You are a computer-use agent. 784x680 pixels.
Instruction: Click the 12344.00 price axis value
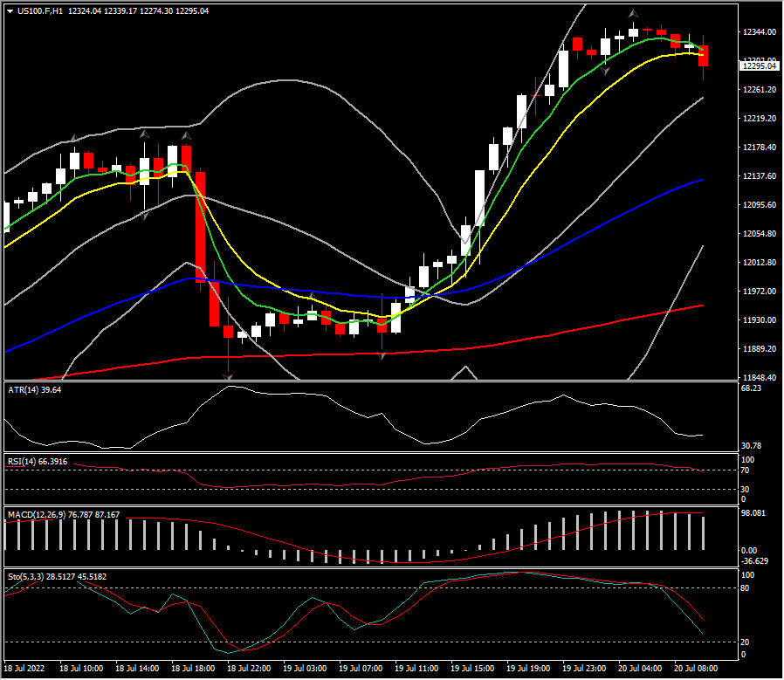tap(759, 32)
